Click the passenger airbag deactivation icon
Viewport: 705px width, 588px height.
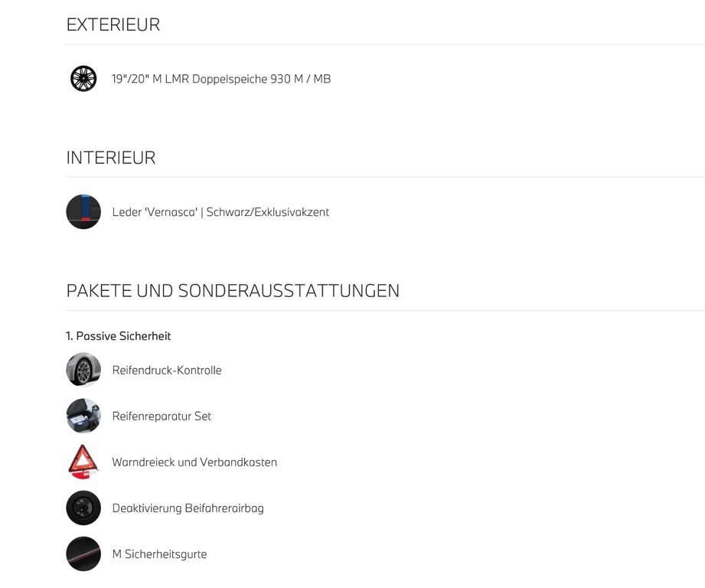coord(83,508)
